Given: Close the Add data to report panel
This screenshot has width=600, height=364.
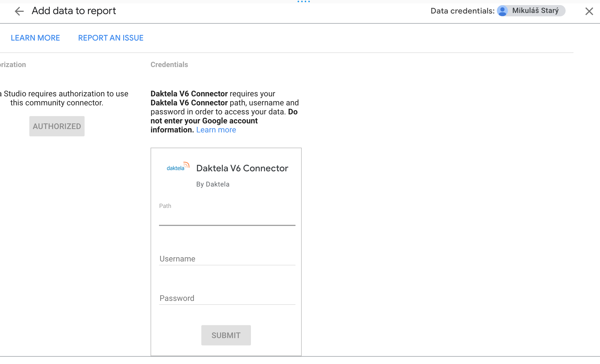Looking at the screenshot, I should pyautogui.click(x=589, y=11).
